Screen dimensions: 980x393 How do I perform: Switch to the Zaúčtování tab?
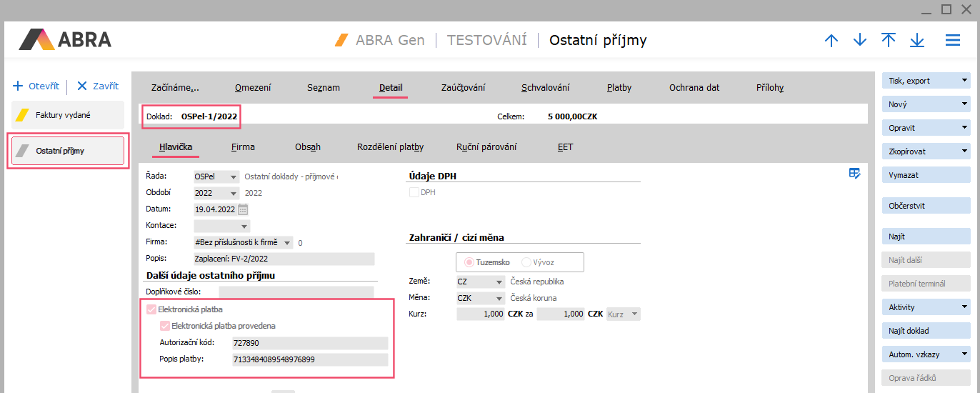pos(463,88)
